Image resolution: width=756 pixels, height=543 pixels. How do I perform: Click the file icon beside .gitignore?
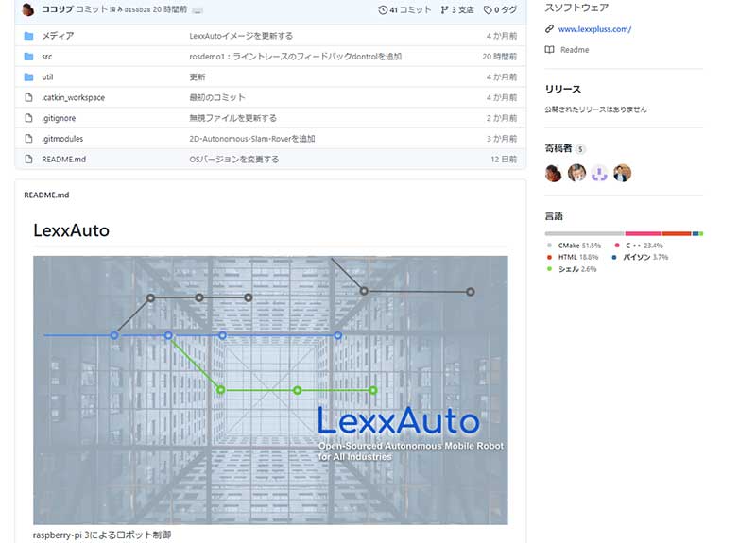click(x=28, y=118)
